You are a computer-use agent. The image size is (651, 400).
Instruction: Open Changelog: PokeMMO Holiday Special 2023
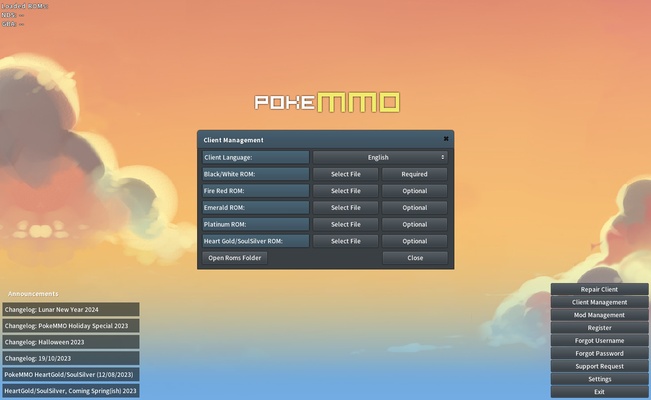71,326
